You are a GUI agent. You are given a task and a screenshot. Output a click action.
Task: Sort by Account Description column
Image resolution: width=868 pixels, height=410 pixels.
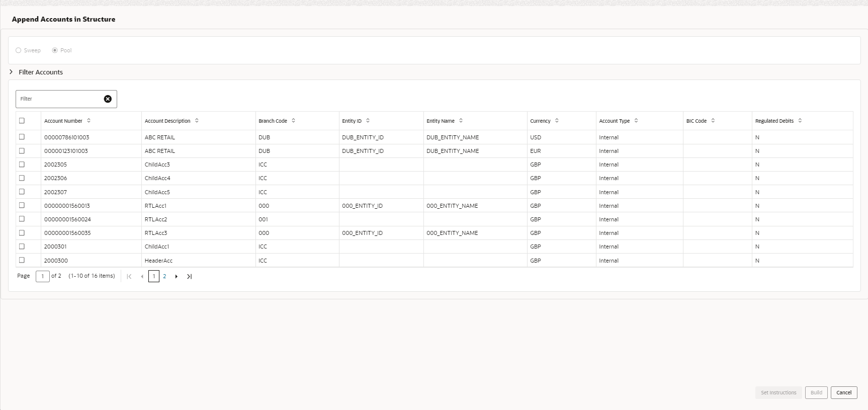point(197,121)
